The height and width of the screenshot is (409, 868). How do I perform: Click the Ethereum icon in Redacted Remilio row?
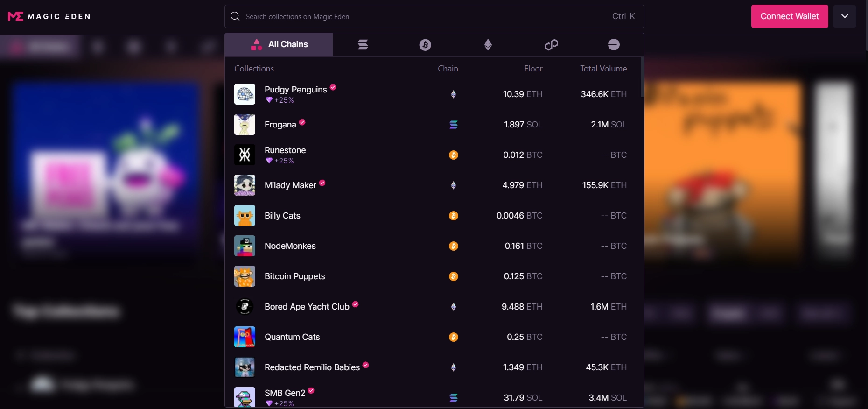pyautogui.click(x=454, y=367)
